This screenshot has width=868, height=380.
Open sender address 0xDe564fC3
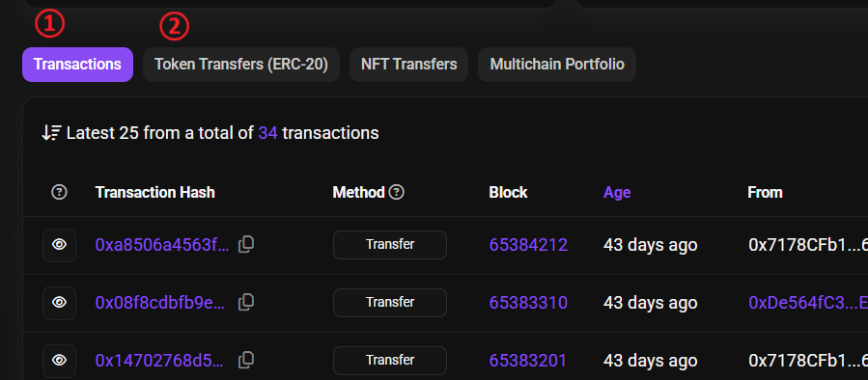click(807, 303)
